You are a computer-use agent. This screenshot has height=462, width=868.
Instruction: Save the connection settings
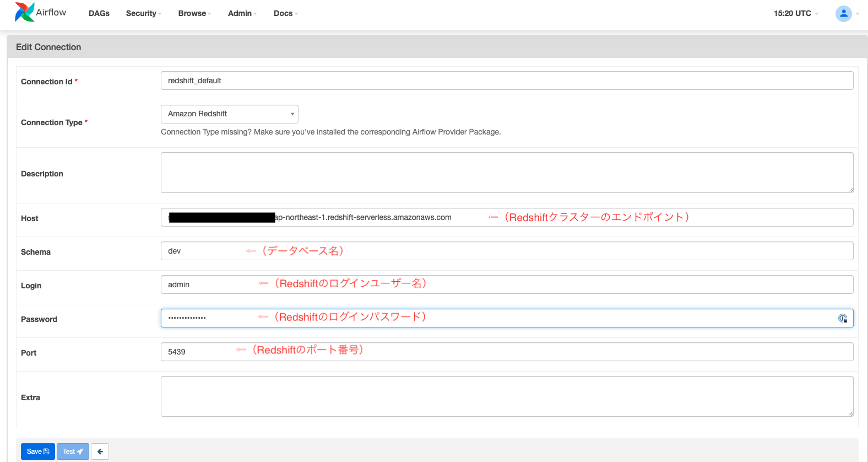tap(38, 452)
